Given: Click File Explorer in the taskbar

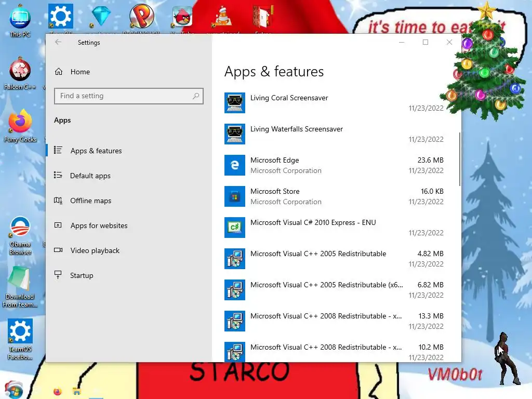Looking at the screenshot, I should (77, 392).
